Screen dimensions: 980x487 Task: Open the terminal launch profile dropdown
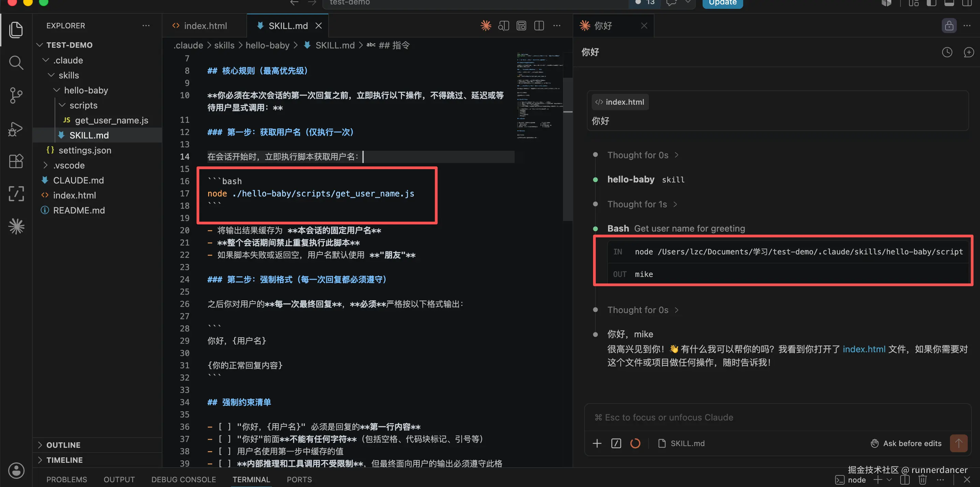[889, 479]
